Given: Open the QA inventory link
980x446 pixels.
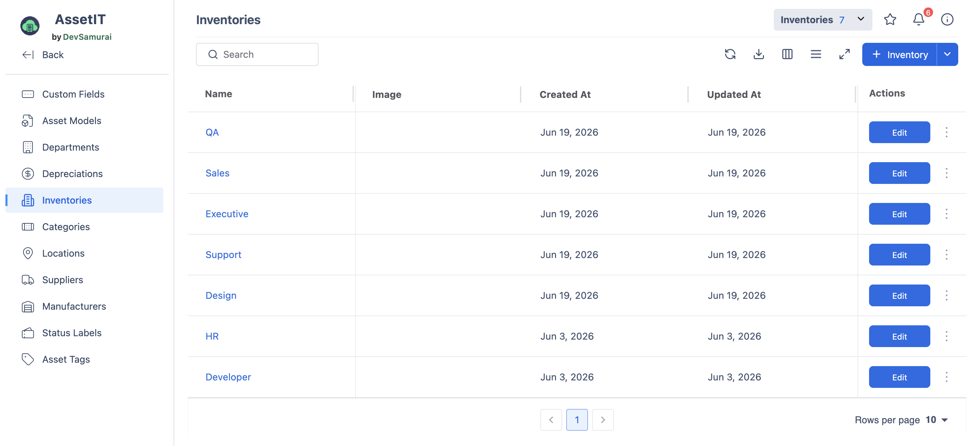Looking at the screenshot, I should (212, 132).
